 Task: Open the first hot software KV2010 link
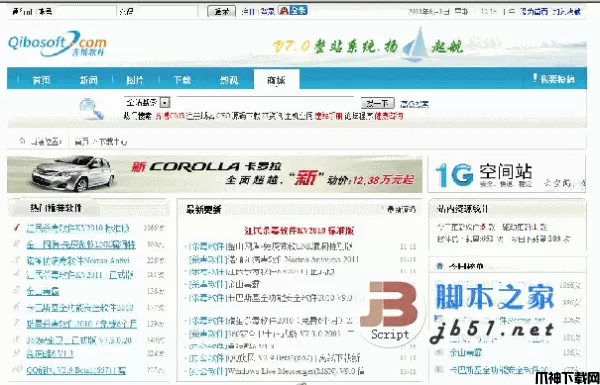point(78,228)
